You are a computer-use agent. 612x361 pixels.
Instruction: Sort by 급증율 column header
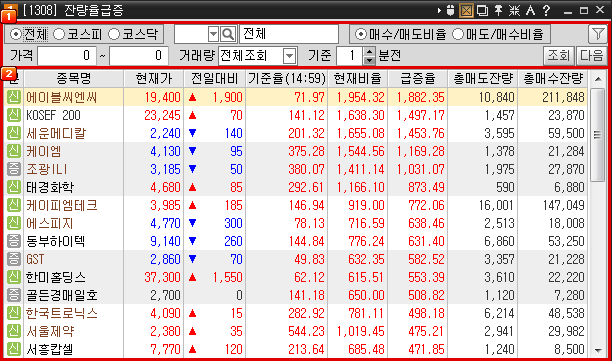pyautogui.click(x=417, y=78)
